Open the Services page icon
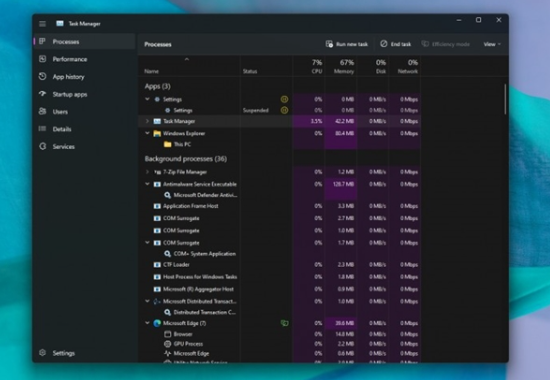The height and width of the screenshot is (380, 550). pos(42,146)
